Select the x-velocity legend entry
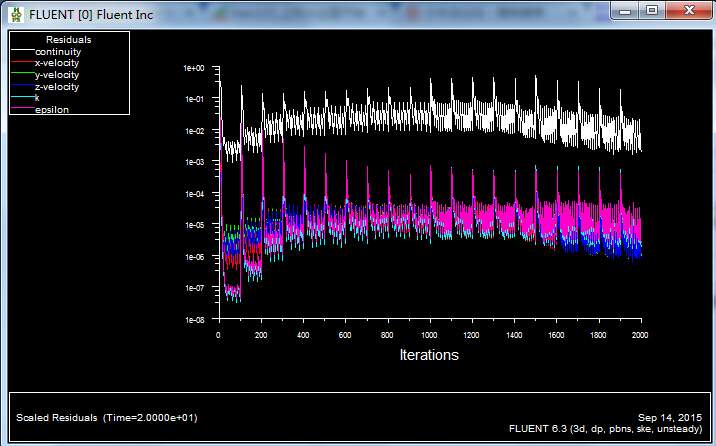The height and width of the screenshot is (446, 716). pos(56,63)
